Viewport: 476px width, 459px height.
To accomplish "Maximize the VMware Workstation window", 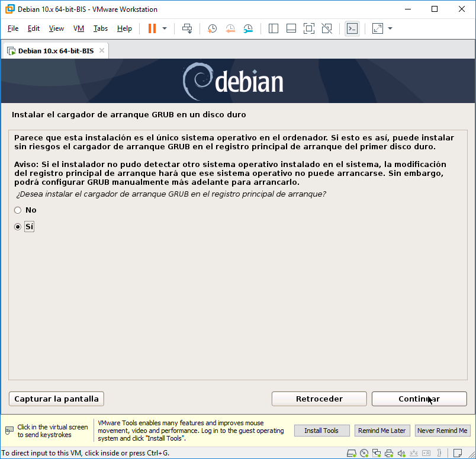I will tap(435, 9).
